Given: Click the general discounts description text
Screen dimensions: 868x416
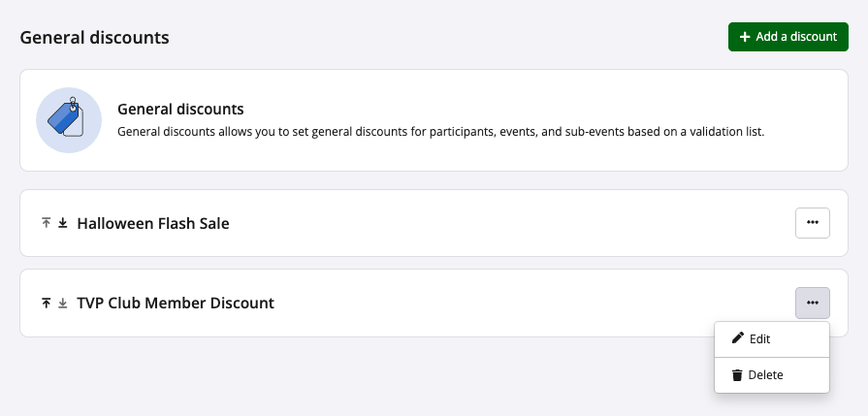Looking at the screenshot, I should click(440, 131).
